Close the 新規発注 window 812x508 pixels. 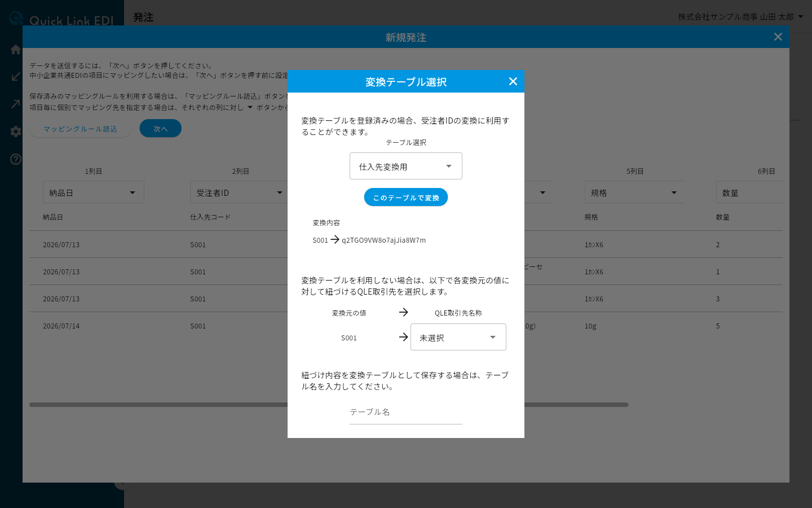pyautogui.click(x=778, y=37)
